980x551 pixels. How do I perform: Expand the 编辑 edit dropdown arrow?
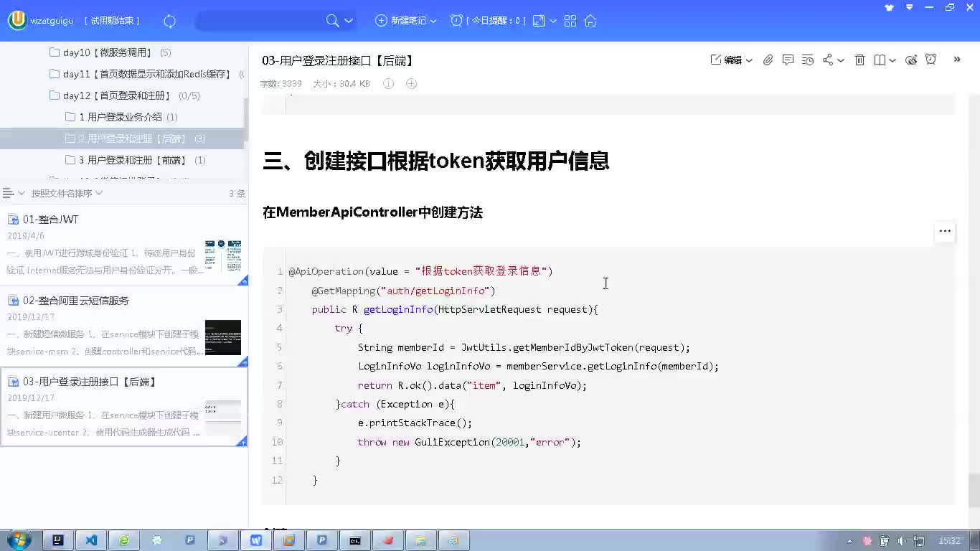749,61
